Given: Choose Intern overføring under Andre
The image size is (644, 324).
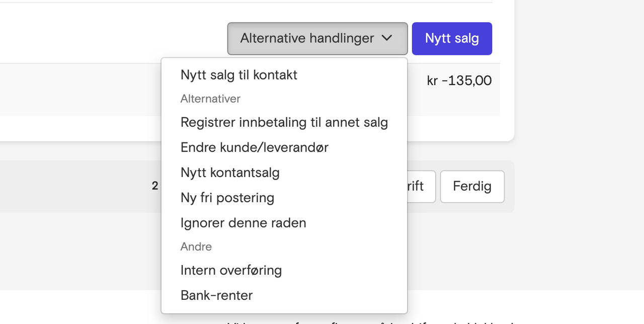Looking at the screenshot, I should [231, 270].
